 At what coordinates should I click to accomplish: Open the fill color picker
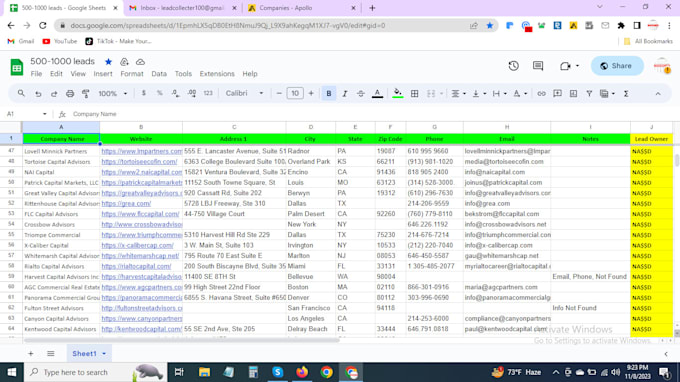[397, 93]
